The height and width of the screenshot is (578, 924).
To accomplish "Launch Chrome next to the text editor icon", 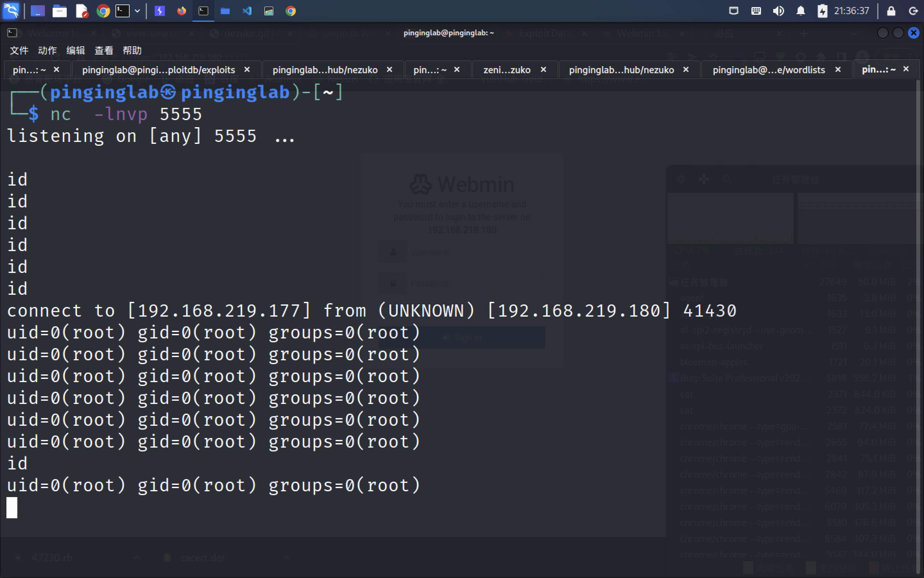I will point(103,11).
